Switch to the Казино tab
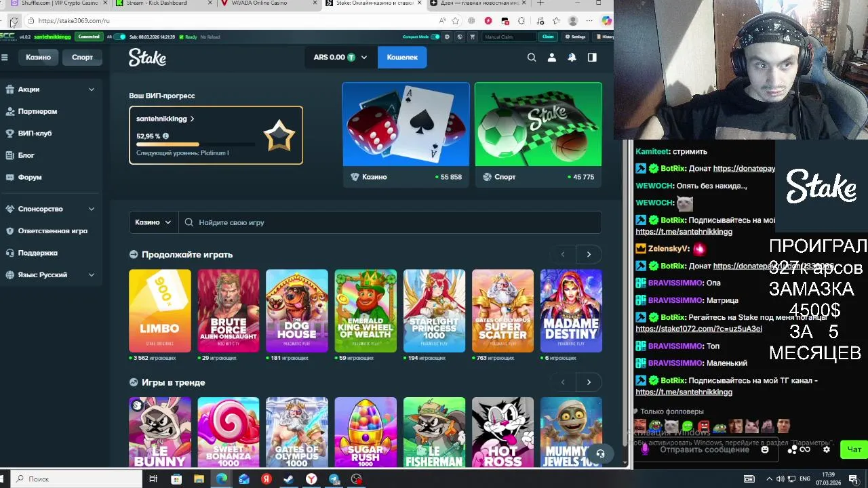Screen dimensions: 868x488 pyautogui.click(x=39, y=58)
